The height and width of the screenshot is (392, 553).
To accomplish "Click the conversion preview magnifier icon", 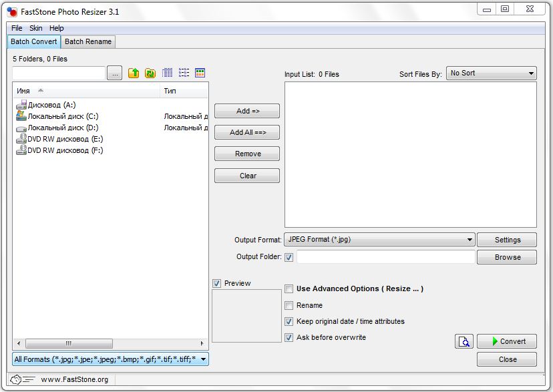I will click(x=464, y=341).
